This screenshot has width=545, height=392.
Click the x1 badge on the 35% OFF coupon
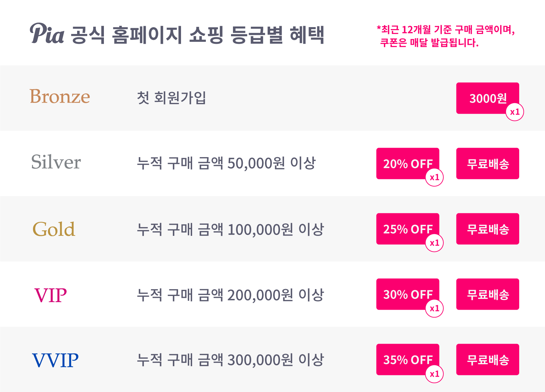[434, 374]
